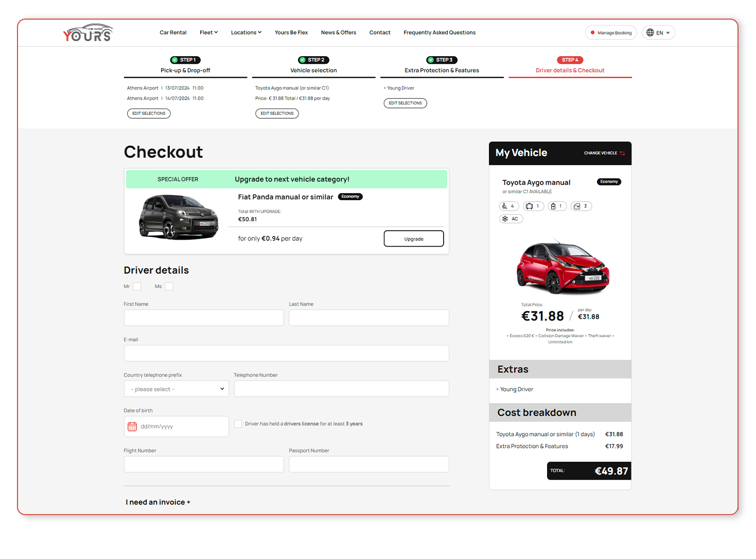The width and height of the screenshot is (756, 559).
Task: Check the drivers license 3 years box
Action: click(238, 424)
